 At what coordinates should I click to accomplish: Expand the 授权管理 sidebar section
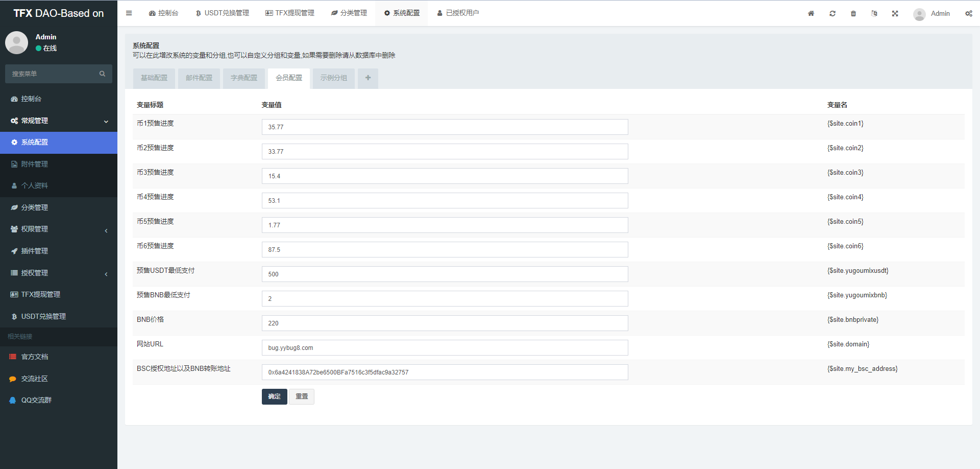coord(35,272)
